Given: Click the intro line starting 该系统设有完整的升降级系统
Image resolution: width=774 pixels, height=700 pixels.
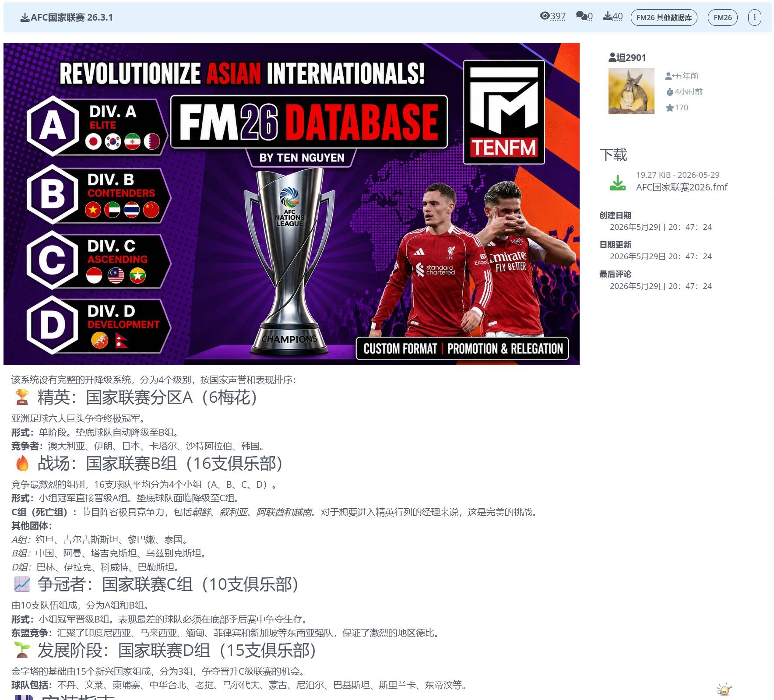Looking at the screenshot, I should click(x=154, y=380).
